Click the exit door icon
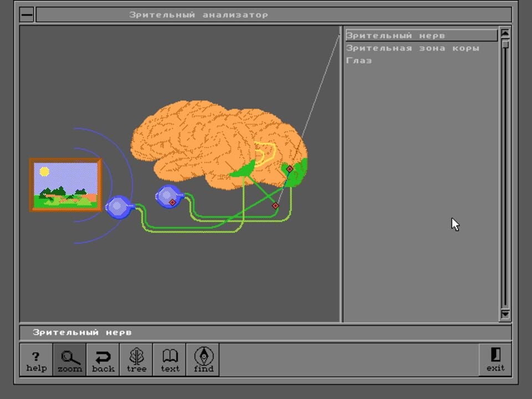Screen dimensions: 532x399 pos(495,359)
